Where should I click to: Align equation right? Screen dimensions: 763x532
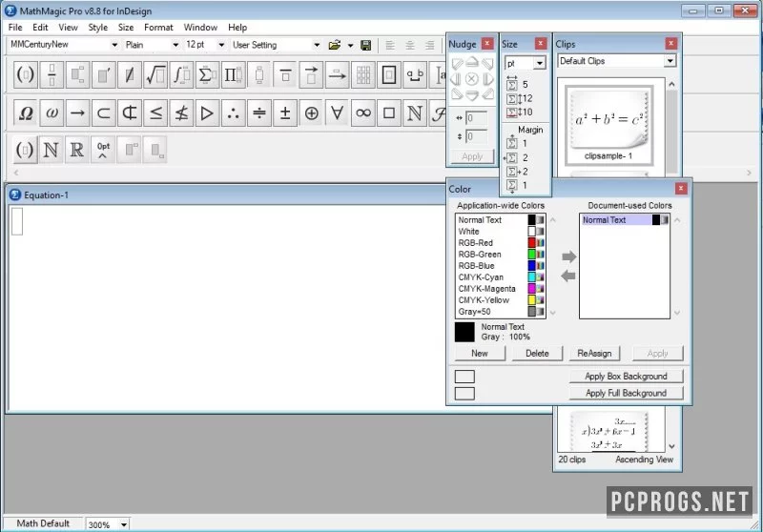tap(430, 45)
